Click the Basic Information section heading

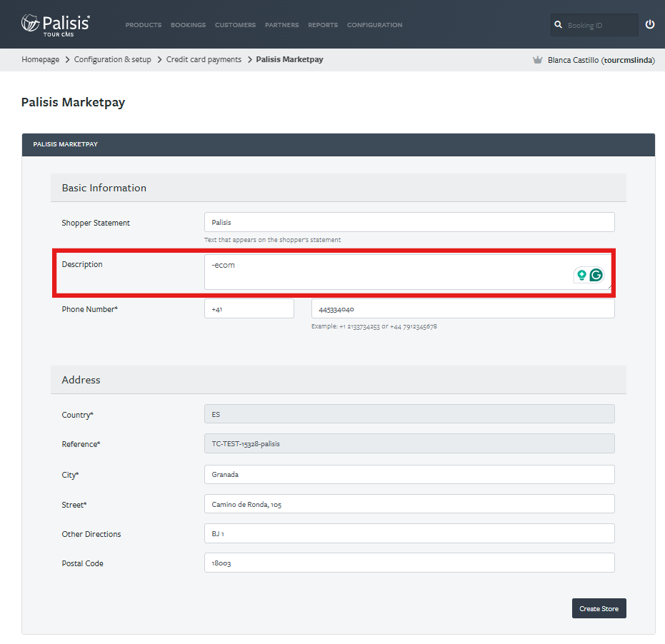click(104, 188)
